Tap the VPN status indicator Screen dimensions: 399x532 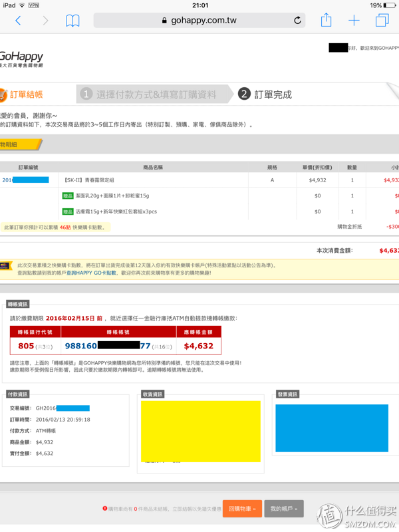34,5
